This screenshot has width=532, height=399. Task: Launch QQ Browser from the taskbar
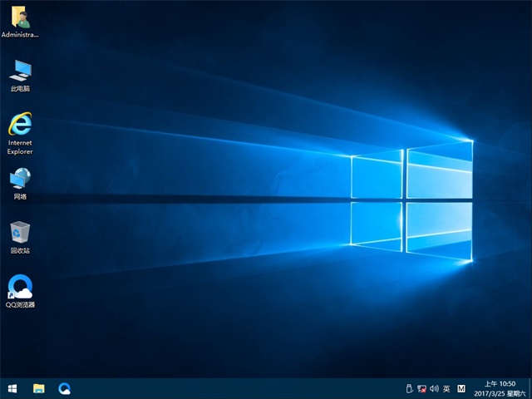[x=64, y=388]
